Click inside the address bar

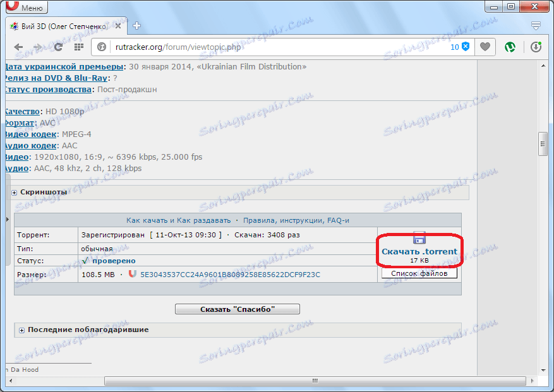click(253, 47)
